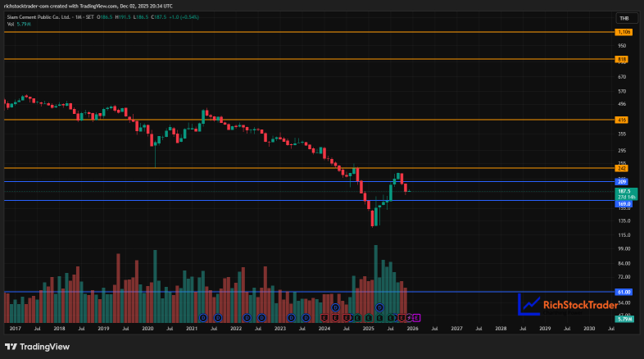Image resolution: width=644 pixels, height=359 pixels.
Task: Click the Vol 5.79M indicator legend
Action: (x=19, y=25)
